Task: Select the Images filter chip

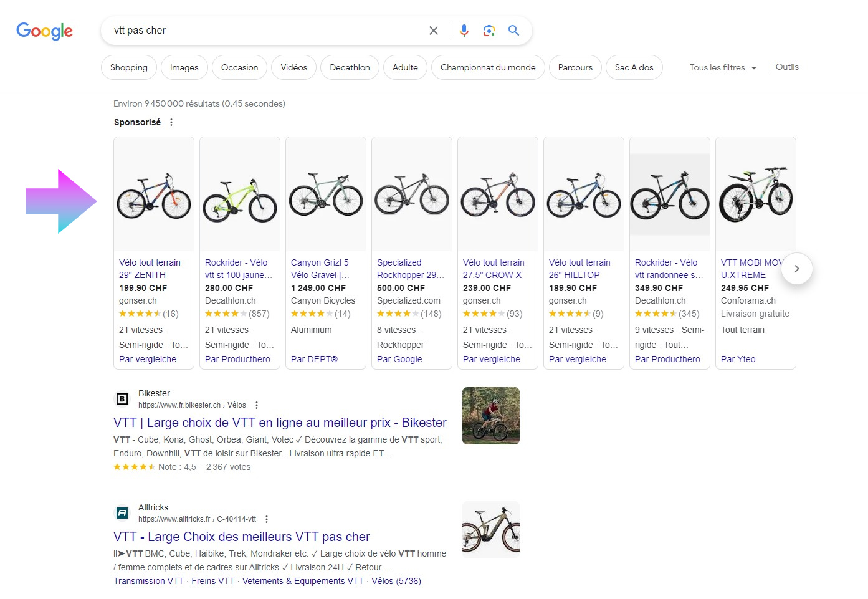Action: pyautogui.click(x=184, y=67)
